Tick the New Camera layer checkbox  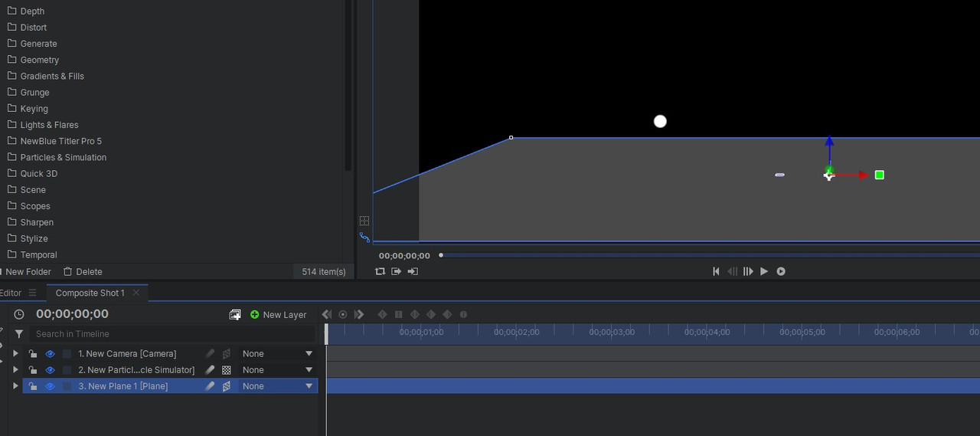click(x=67, y=354)
